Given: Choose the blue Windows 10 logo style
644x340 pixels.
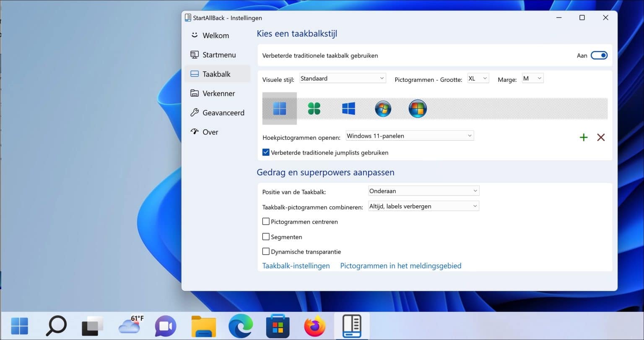Looking at the screenshot, I should 348,108.
